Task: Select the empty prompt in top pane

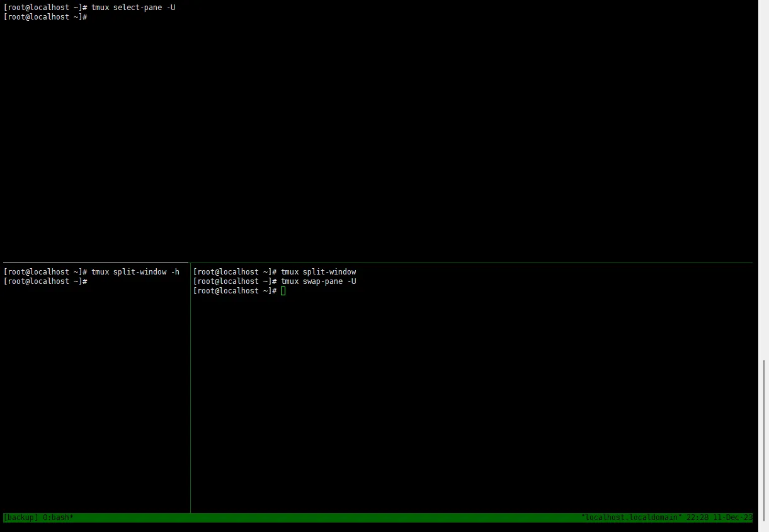Action: tap(45, 17)
